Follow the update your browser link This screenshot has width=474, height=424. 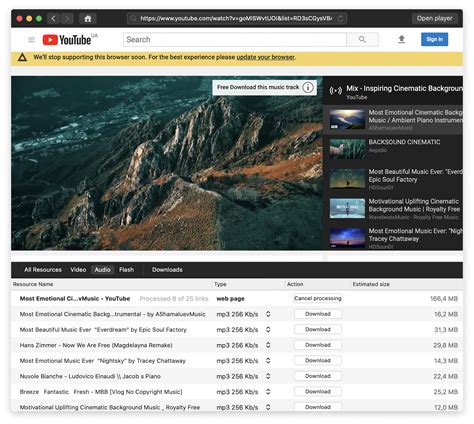pyautogui.click(x=265, y=57)
